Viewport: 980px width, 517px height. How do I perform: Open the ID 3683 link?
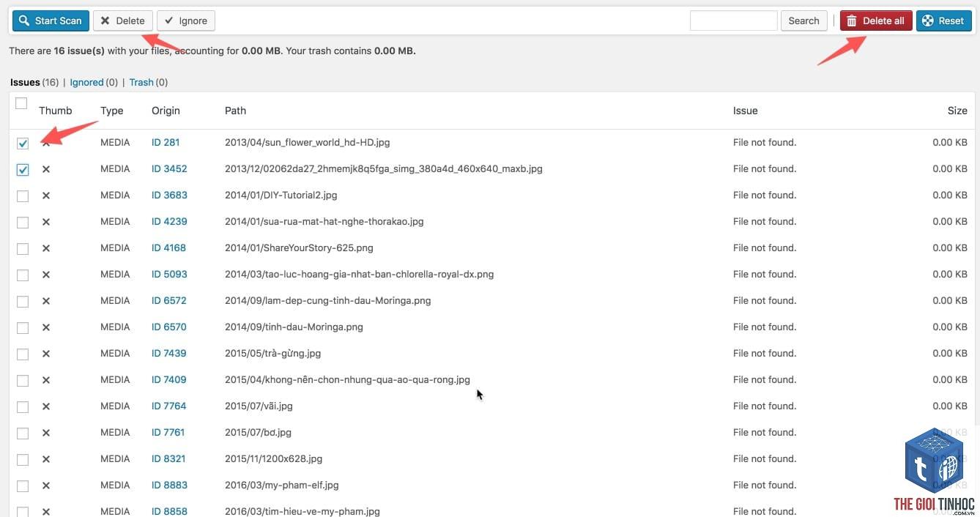click(169, 195)
